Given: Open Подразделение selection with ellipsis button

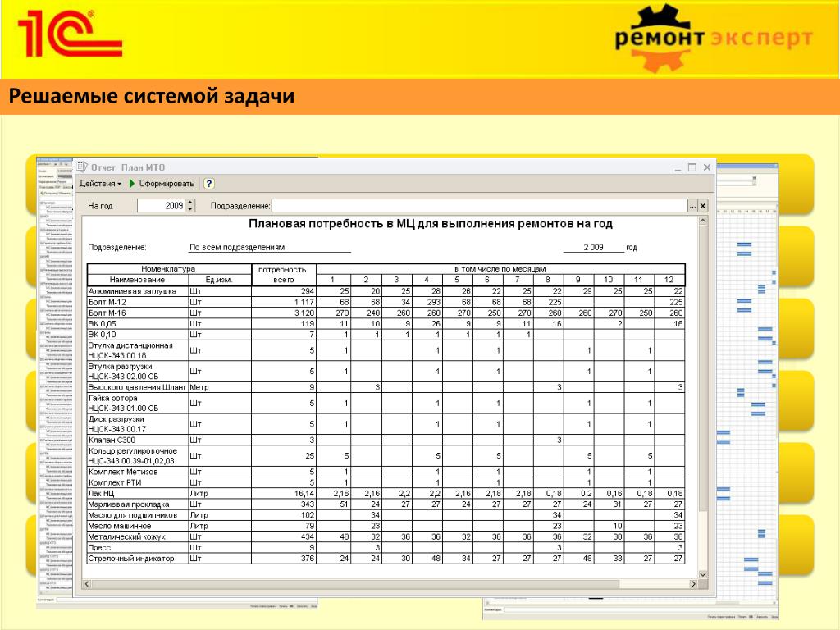Looking at the screenshot, I should (692, 206).
